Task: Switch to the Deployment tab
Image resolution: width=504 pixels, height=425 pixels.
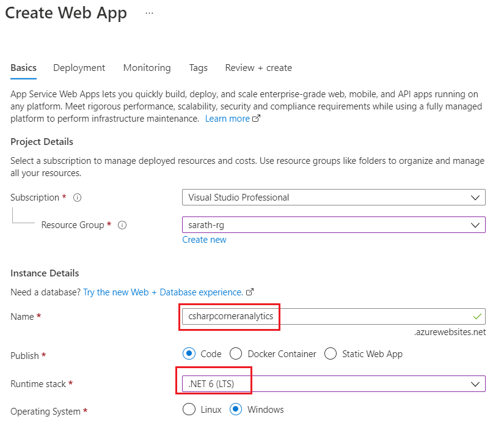Action: pyautogui.click(x=79, y=68)
